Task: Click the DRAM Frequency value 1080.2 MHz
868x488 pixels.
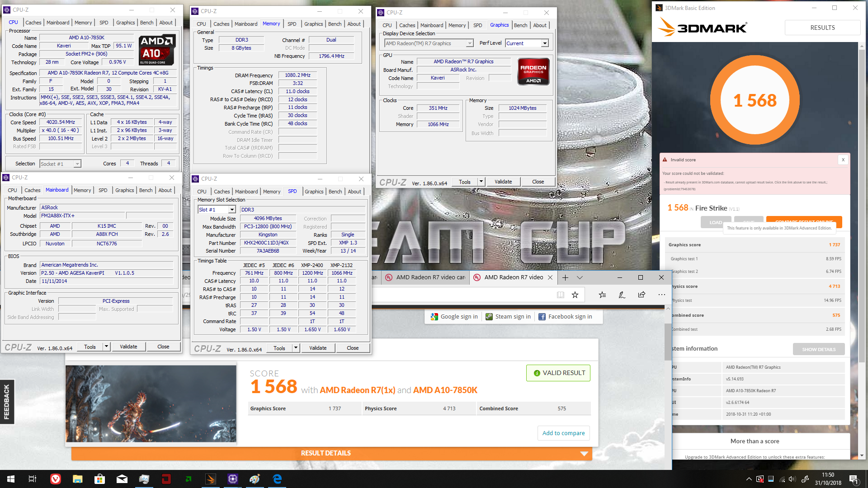Action: pyautogui.click(x=297, y=75)
